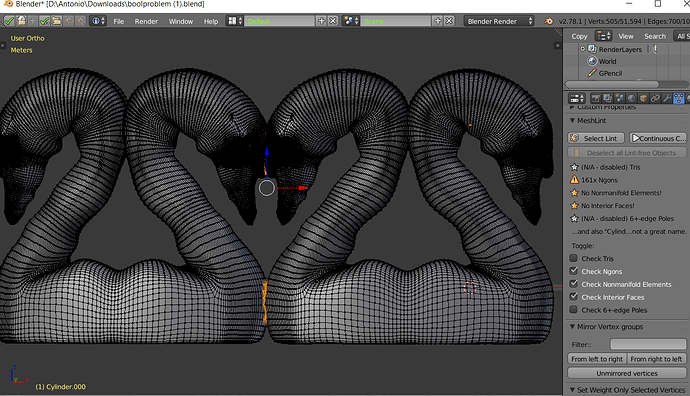Click the Unmirrored vertices button
Viewport: 690px width, 396px height.
pyautogui.click(x=627, y=373)
